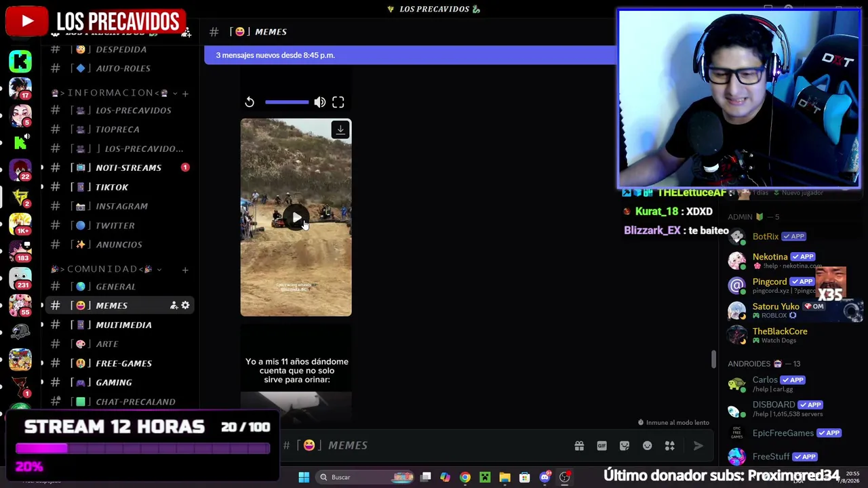Image resolution: width=868 pixels, height=488 pixels.
Task: Open Microsoft Store from the taskbar
Action: pyautogui.click(x=524, y=477)
